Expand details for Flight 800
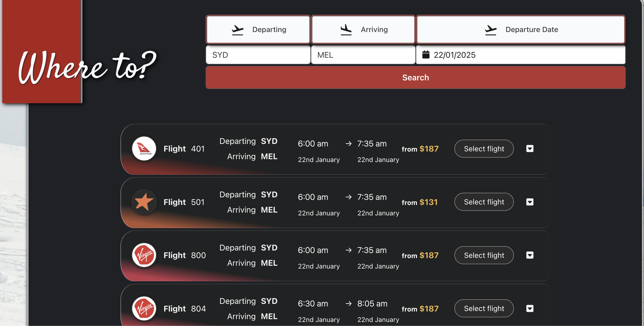The height and width of the screenshot is (326, 644). click(530, 255)
